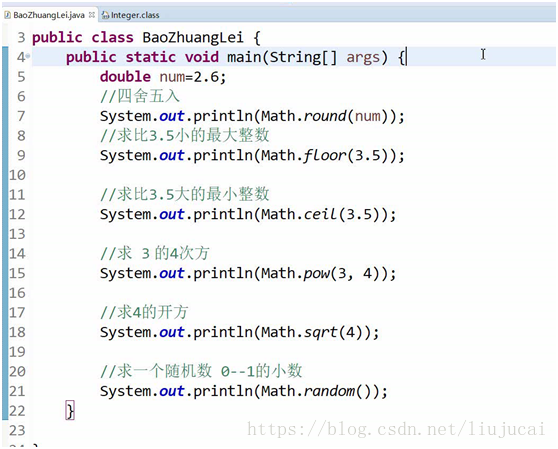The height and width of the screenshot is (449, 558).
Task: Click the closing brace on line 22
Action: coord(70,411)
